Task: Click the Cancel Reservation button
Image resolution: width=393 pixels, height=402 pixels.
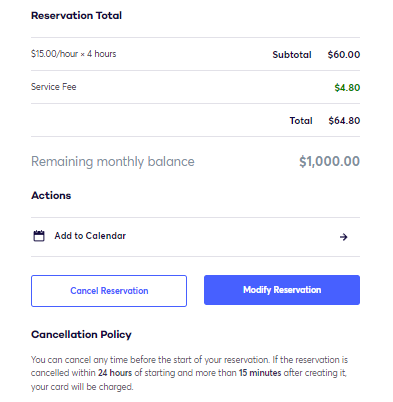Action: [109, 291]
